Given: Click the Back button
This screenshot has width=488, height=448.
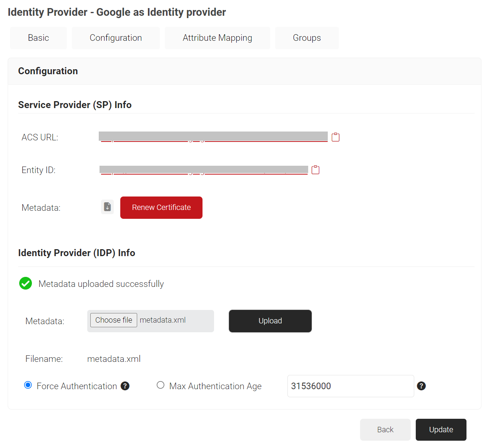Looking at the screenshot, I should [385, 430].
